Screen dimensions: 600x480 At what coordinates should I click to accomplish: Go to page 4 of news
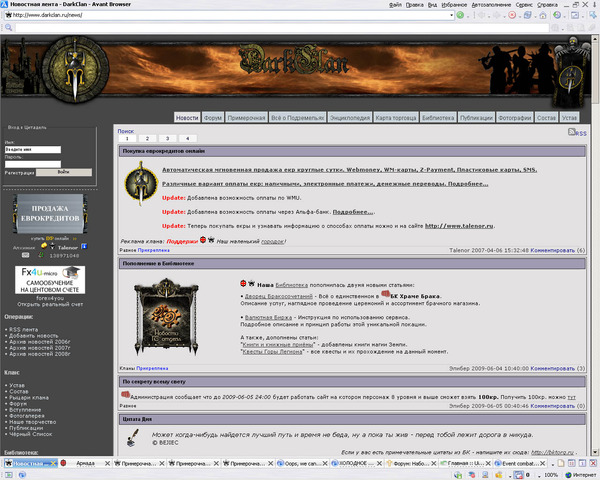(188, 139)
